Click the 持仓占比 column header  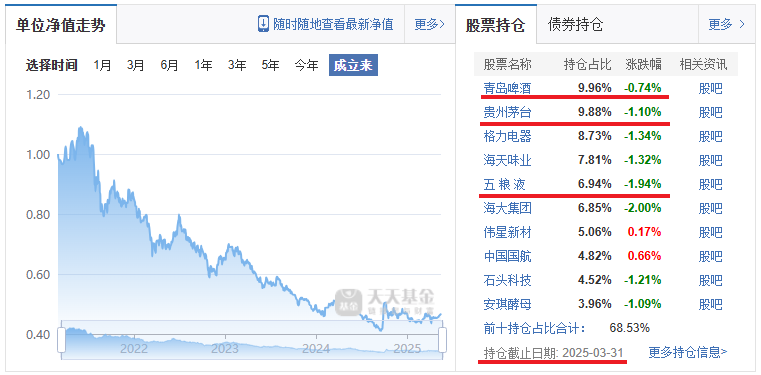coord(587,65)
